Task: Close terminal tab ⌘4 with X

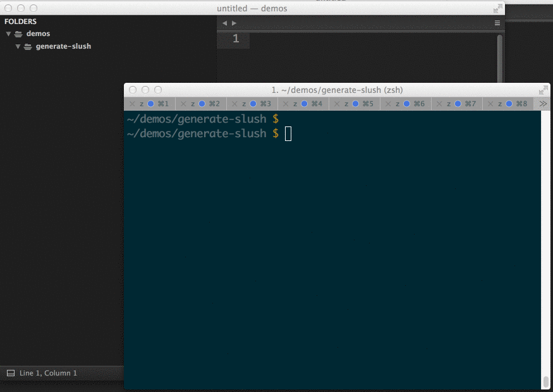Action: tap(286, 104)
